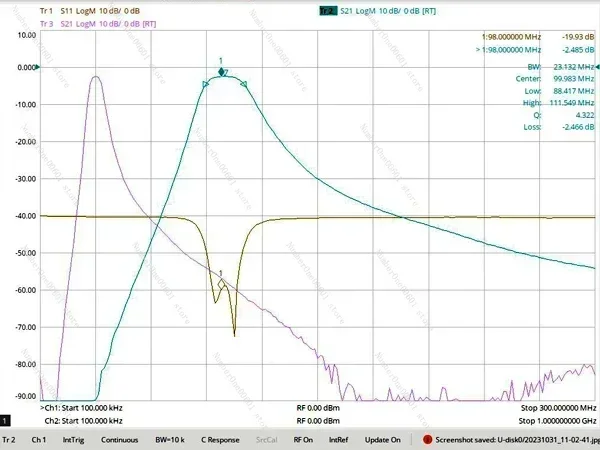Click the greyed SrcCal status item
The width and height of the screenshot is (600, 450).
click(x=267, y=440)
